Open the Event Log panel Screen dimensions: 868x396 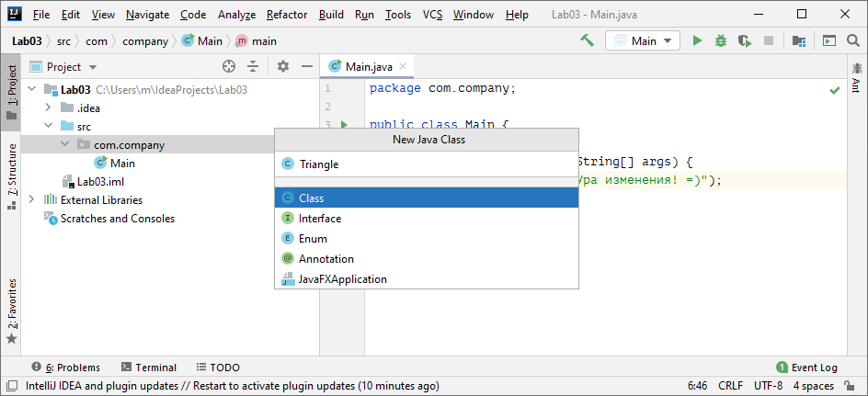[807, 368]
